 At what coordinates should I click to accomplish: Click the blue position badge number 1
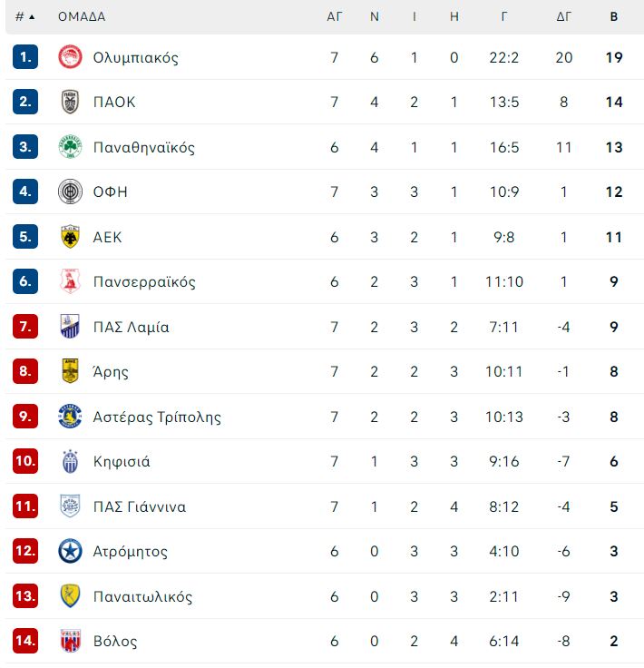[25, 56]
